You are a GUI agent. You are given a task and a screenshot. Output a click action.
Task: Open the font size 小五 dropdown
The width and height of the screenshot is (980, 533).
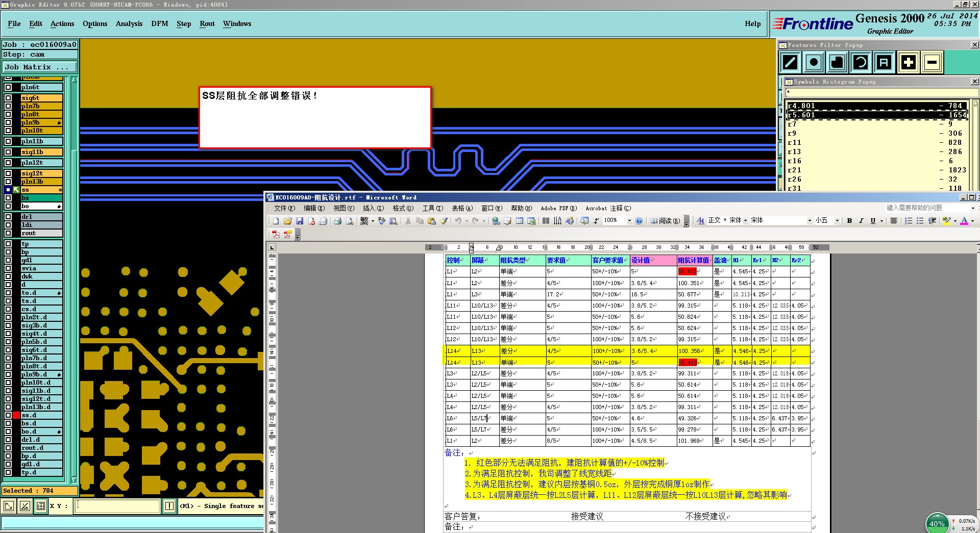pos(837,221)
